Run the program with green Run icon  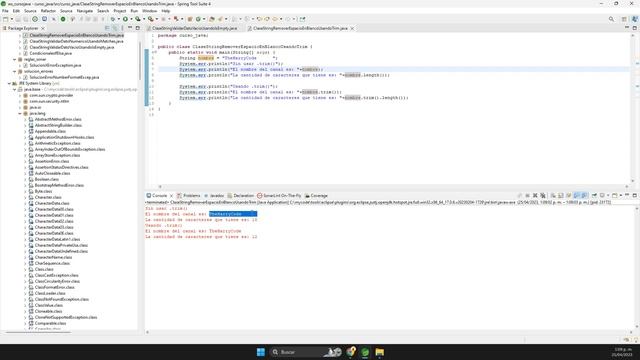click(125, 19)
